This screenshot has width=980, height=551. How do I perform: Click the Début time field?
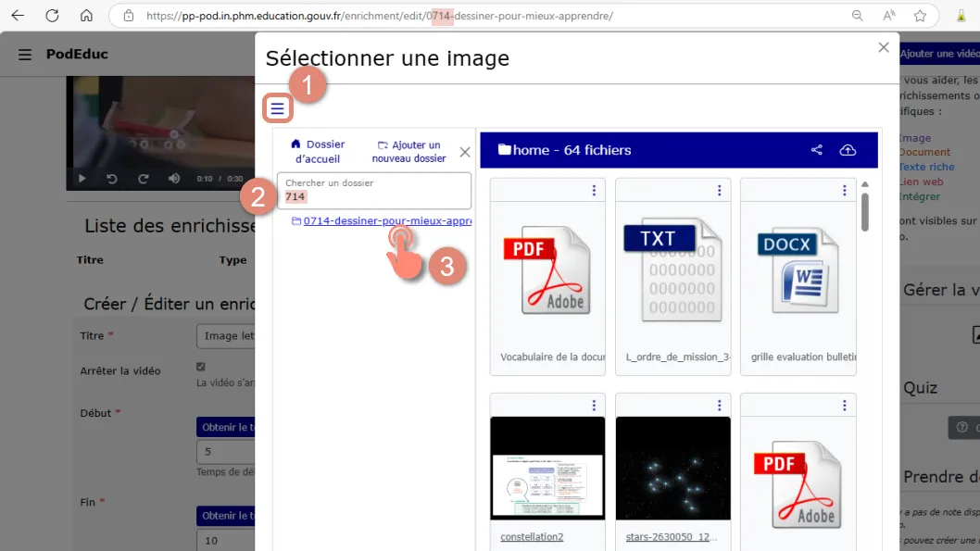[x=226, y=452]
